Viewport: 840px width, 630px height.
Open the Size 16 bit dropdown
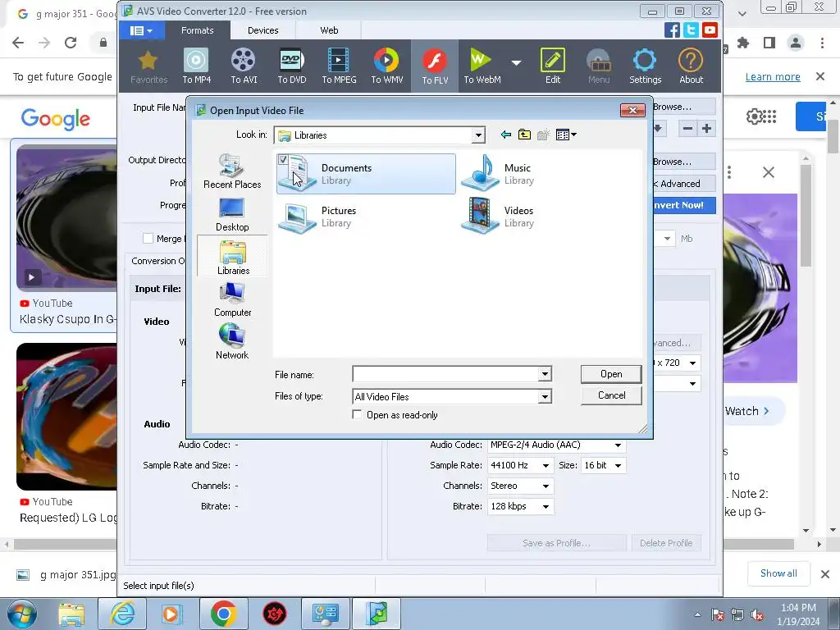(x=619, y=466)
